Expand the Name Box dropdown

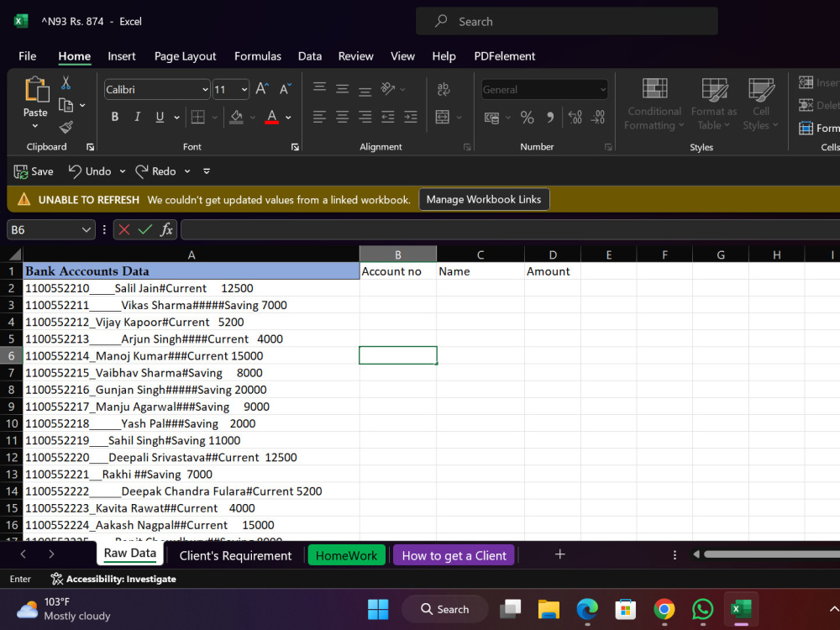[x=86, y=230]
